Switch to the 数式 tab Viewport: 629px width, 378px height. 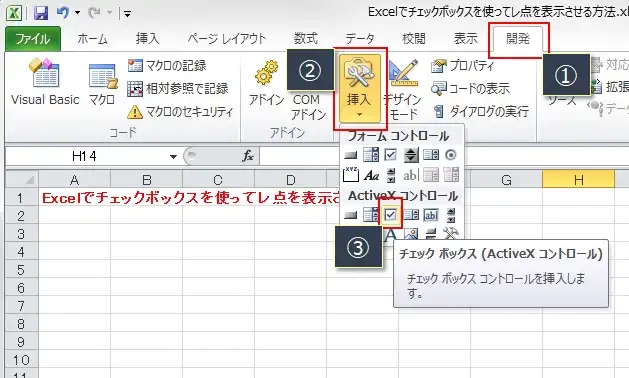point(306,39)
